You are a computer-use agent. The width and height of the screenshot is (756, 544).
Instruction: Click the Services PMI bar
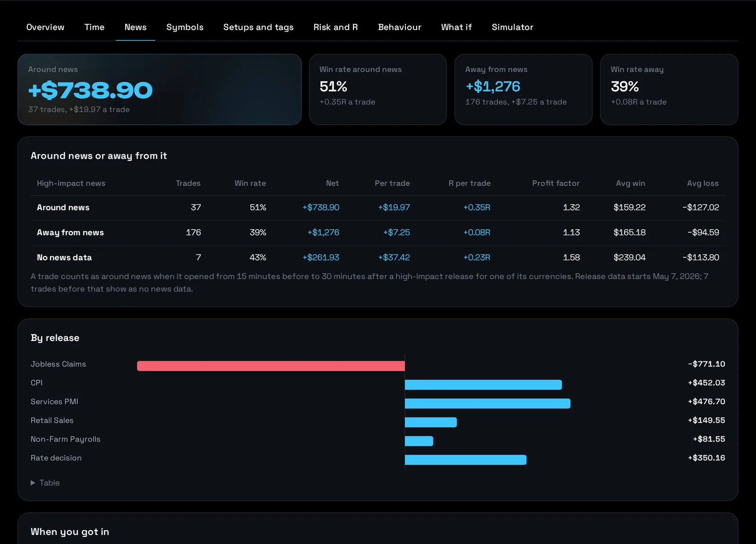(x=488, y=404)
